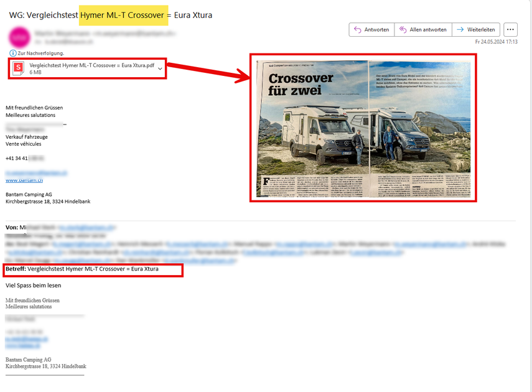532x392 pixels.
Task: Open the more actions ellipsis menu
Action: [x=510, y=29]
